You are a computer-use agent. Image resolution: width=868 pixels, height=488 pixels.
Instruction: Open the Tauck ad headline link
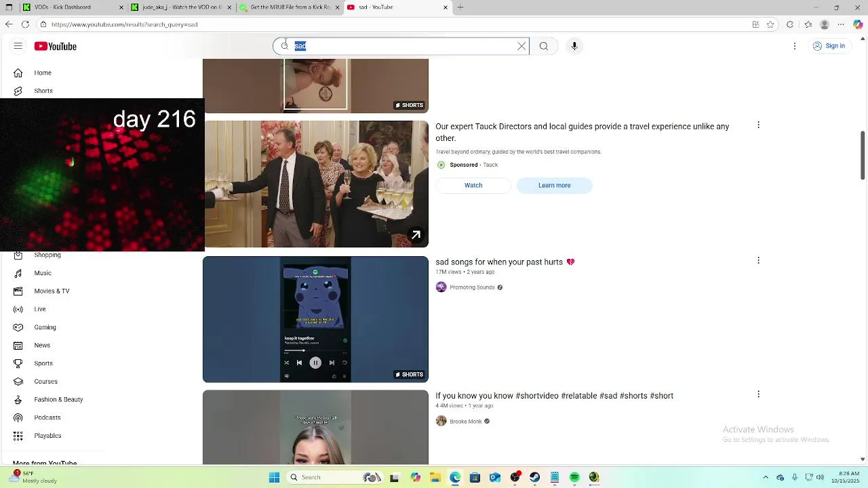pyautogui.click(x=582, y=132)
